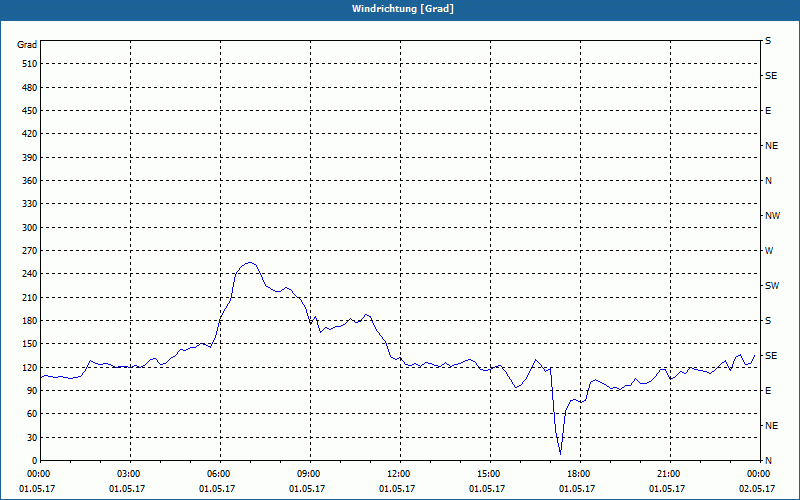The width and height of the screenshot is (800, 500).
Task: Click the SE compass label just above 120 level
Action: coord(771,356)
